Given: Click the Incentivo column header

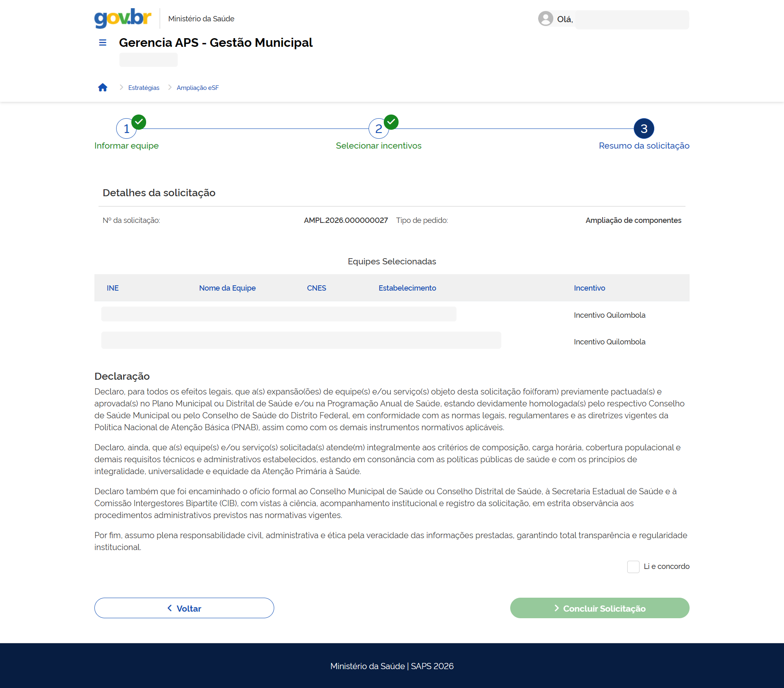Looking at the screenshot, I should (x=589, y=288).
